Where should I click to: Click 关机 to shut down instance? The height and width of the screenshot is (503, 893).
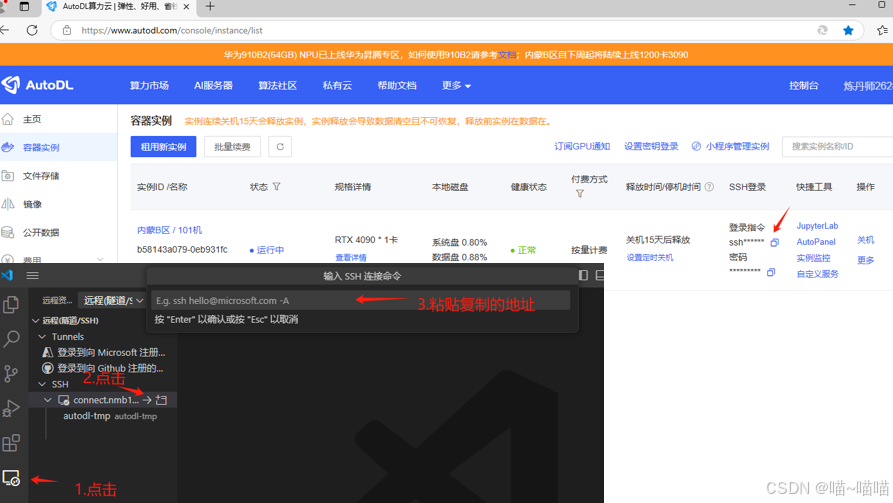click(865, 240)
